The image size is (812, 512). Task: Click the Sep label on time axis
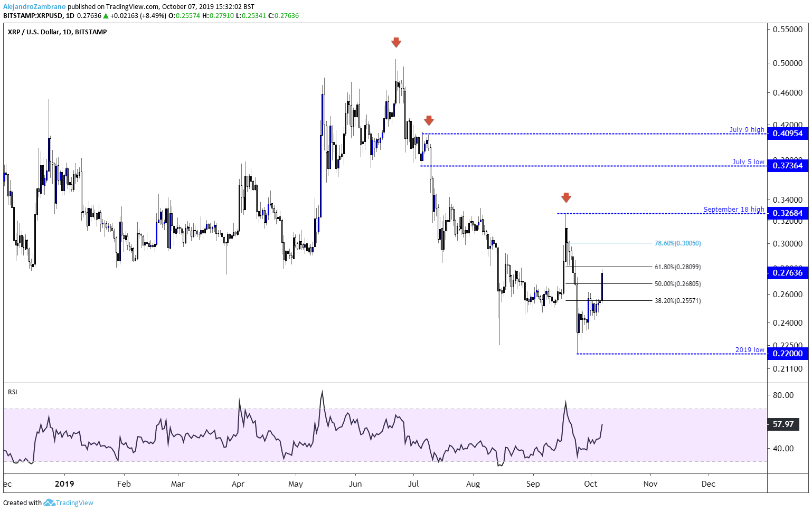tap(533, 483)
